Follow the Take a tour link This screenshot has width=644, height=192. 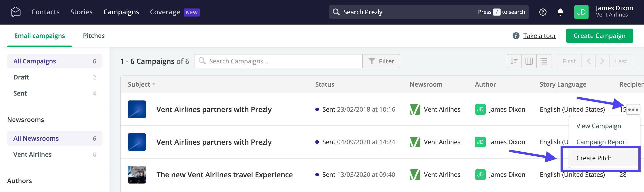point(540,36)
